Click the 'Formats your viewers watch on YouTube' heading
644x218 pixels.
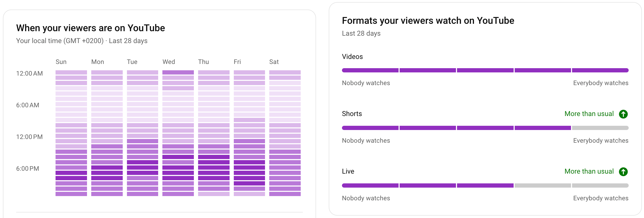pyautogui.click(x=428, y=21)
